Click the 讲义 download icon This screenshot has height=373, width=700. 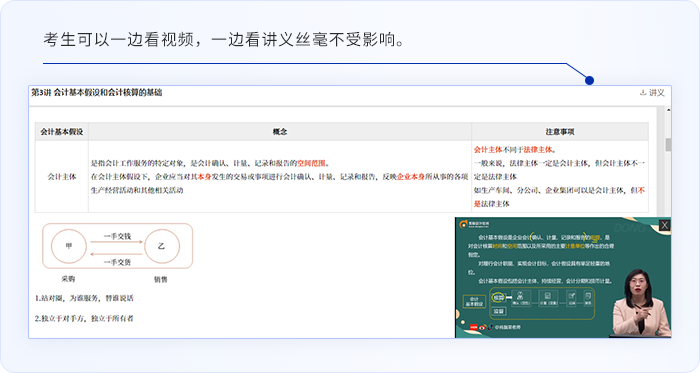643,93
